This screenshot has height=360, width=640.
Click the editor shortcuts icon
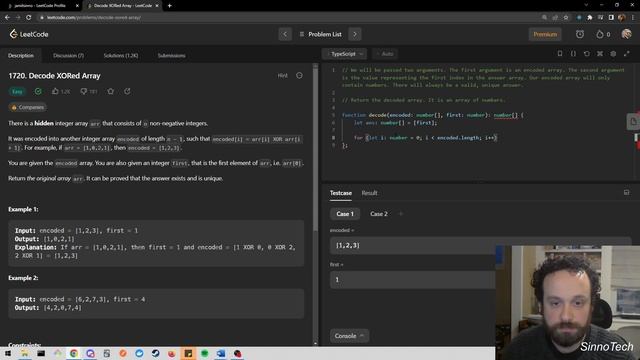600,54
